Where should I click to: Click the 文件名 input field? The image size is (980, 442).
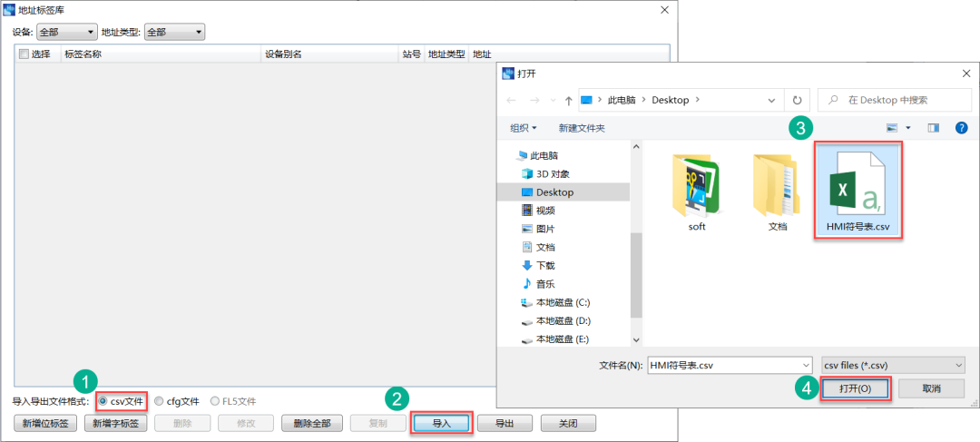(x=723, y=365)
